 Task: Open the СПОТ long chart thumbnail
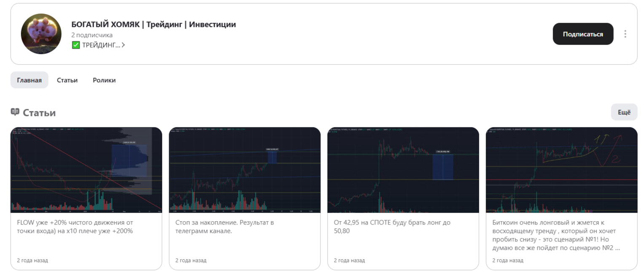[403, 170]
